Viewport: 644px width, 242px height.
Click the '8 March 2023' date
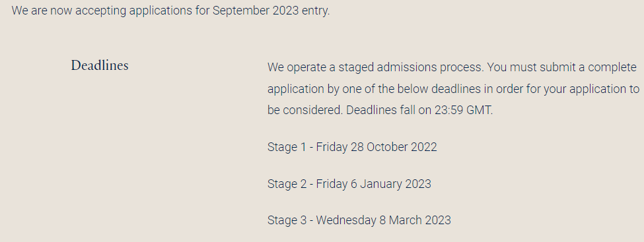(x=415, y=220)
